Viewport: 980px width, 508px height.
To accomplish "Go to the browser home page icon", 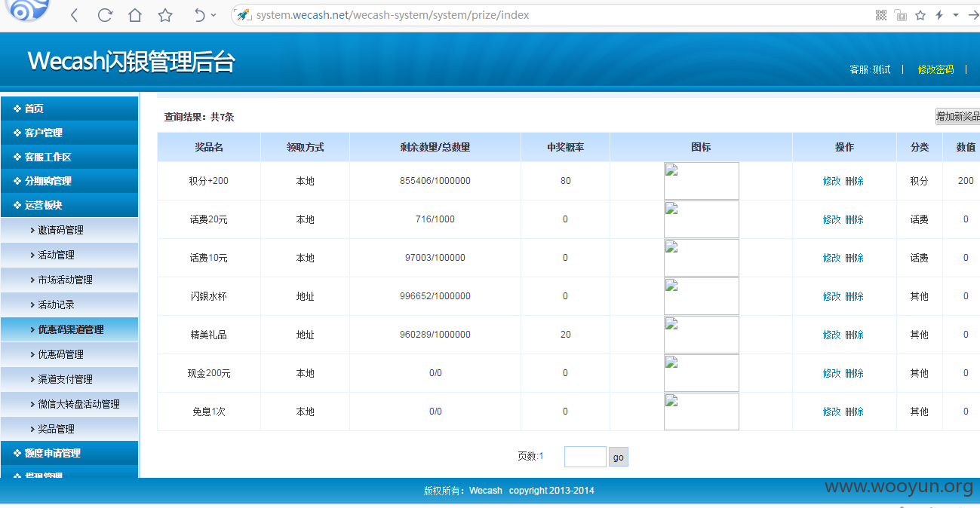I will pyautogui.click(x=135, y=15).
